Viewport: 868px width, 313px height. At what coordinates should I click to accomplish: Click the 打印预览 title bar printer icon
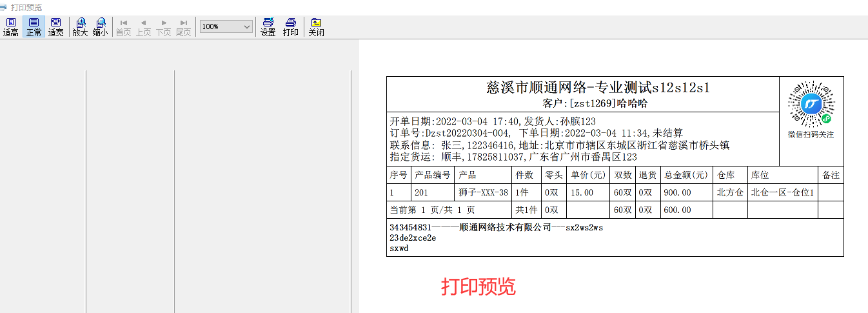click(4, 7)
